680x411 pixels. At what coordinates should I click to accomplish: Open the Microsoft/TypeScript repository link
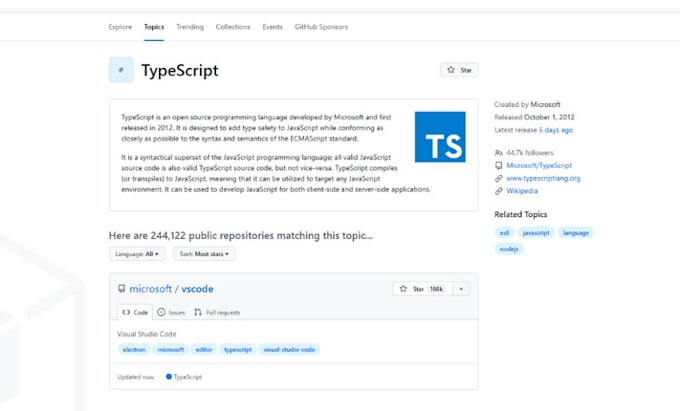click(x=539, y=166)
